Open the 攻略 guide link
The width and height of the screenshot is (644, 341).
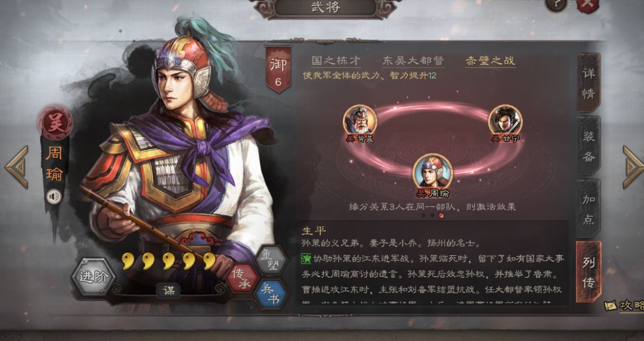(625, 305)
